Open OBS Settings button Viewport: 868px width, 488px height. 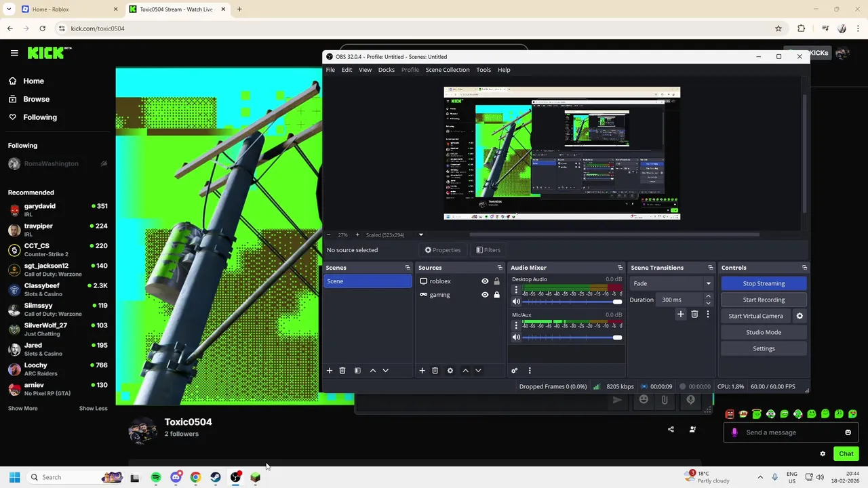coord(764,348)
